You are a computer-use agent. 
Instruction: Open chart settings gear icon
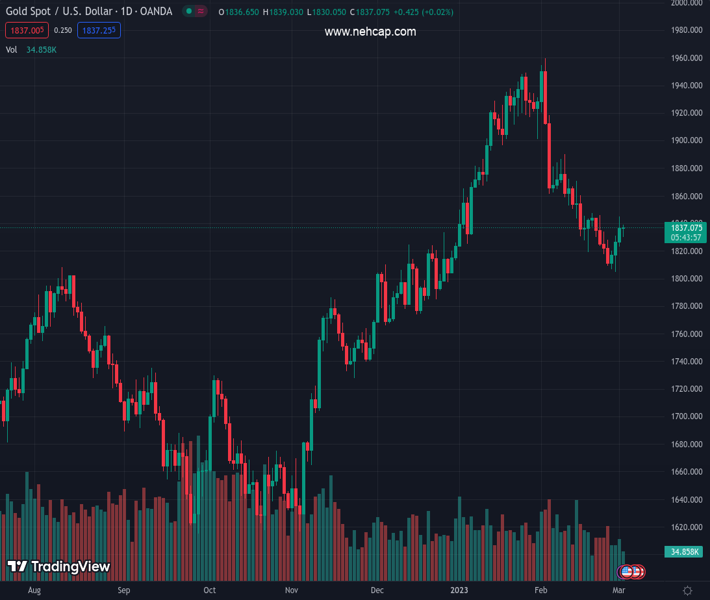[x=687, y=591]
